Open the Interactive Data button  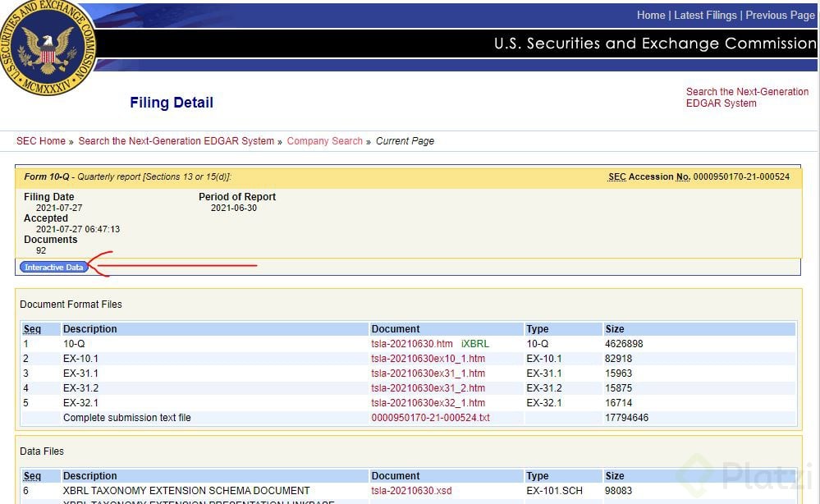pos(54,268)
